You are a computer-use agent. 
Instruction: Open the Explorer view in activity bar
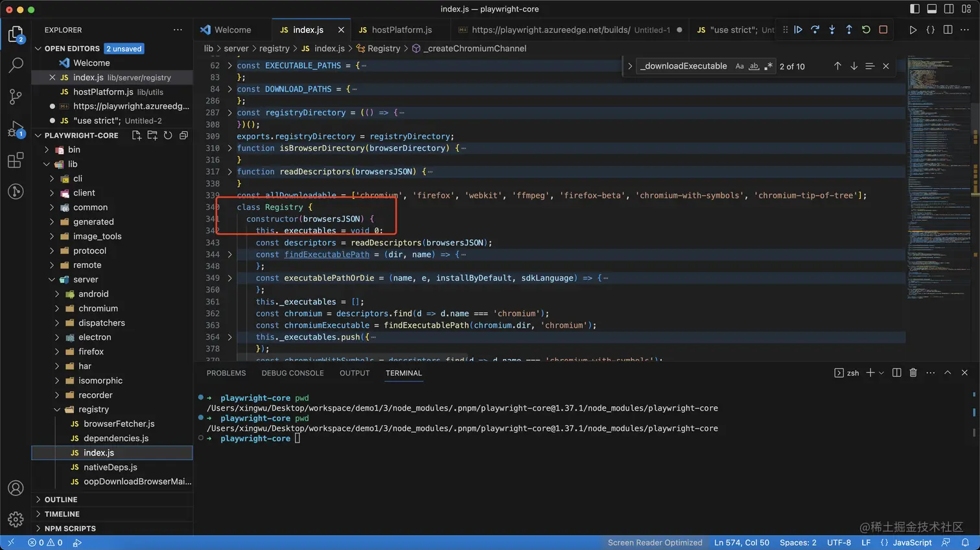16,34
